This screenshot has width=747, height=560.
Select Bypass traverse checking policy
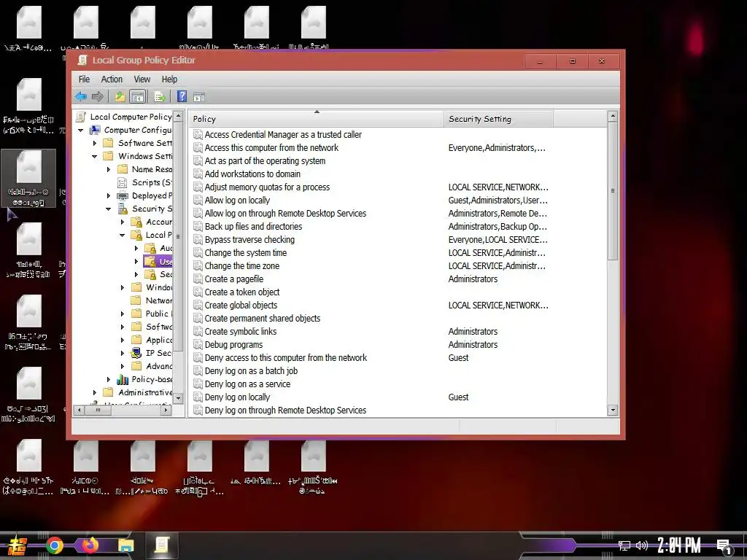tap(249, 239)
